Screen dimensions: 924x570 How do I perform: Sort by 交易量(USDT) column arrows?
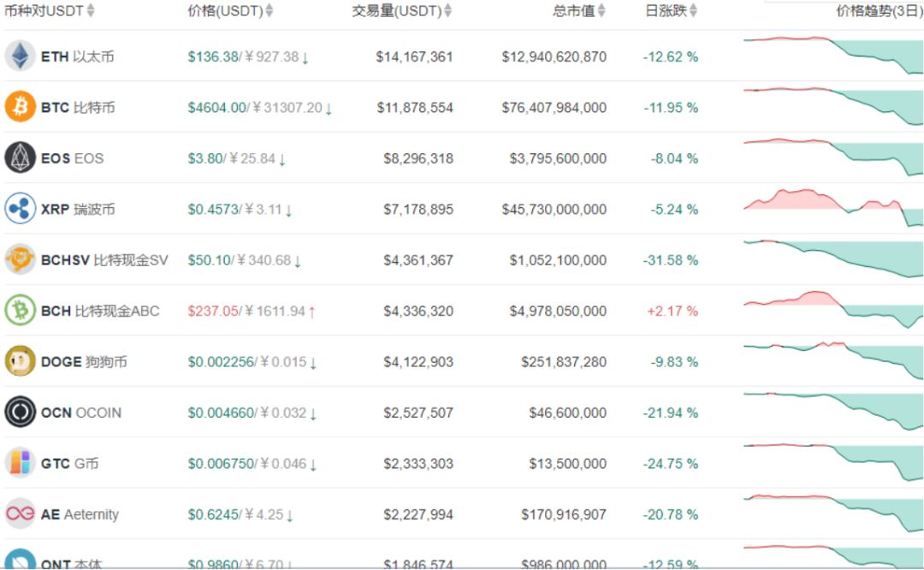click(x=447, y=11)
